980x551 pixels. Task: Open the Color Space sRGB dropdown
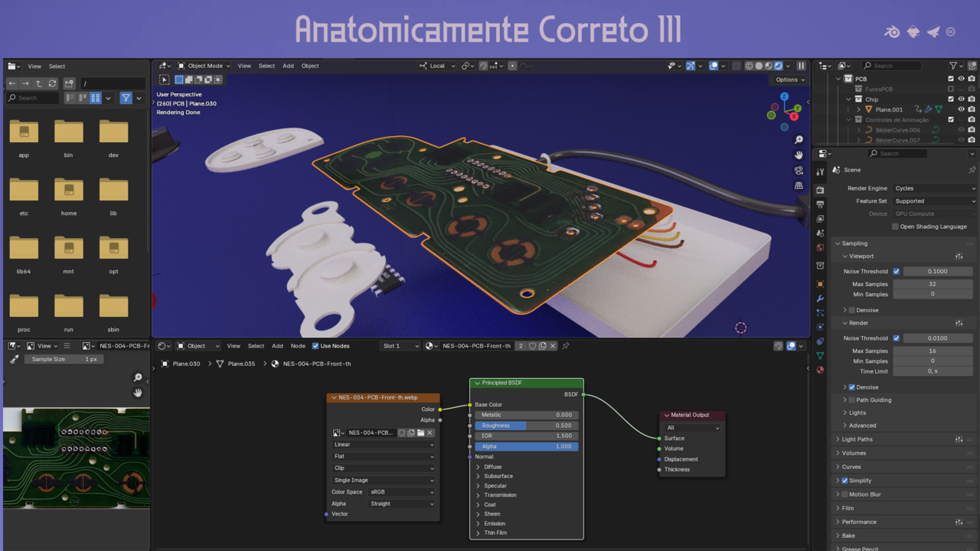click(x=401, y=492)
